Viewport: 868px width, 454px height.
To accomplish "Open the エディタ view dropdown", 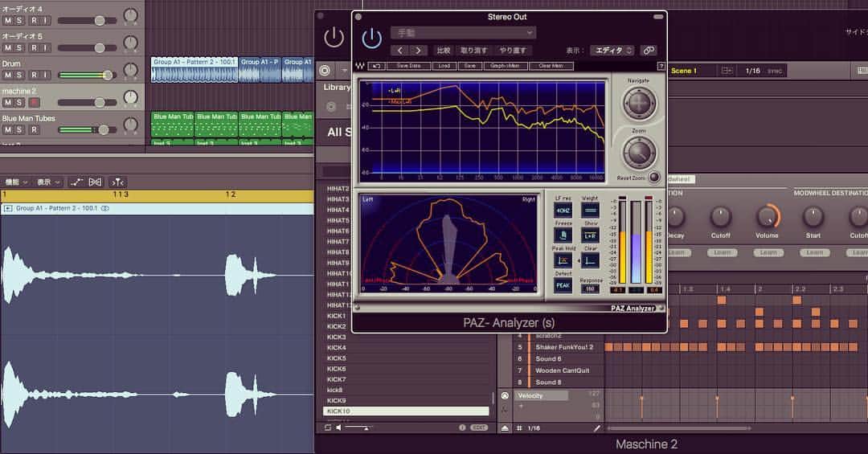I will 612,51.
